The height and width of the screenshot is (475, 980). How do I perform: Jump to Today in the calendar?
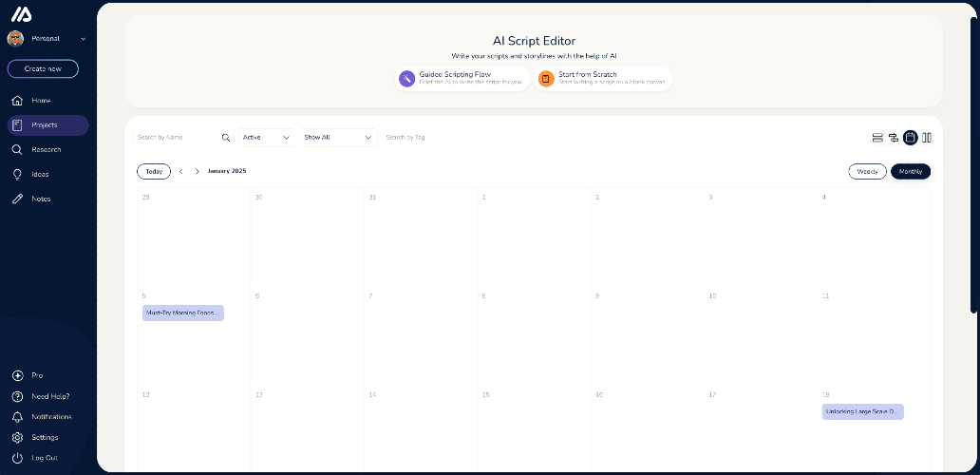[154, 171]
